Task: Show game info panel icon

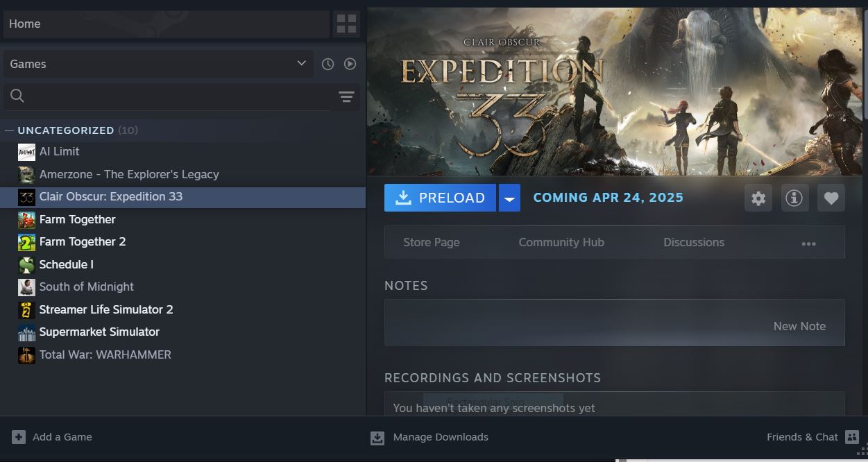Action: (794, 198)
